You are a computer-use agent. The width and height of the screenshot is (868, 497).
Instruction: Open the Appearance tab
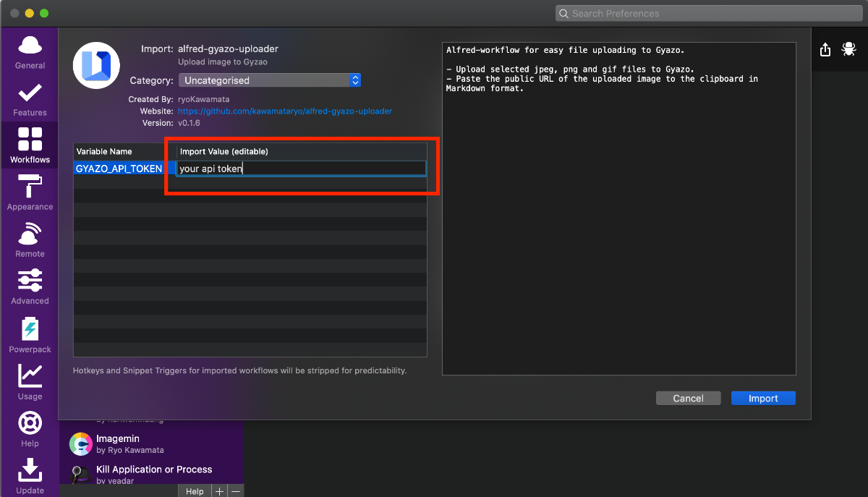pos(30,193)
